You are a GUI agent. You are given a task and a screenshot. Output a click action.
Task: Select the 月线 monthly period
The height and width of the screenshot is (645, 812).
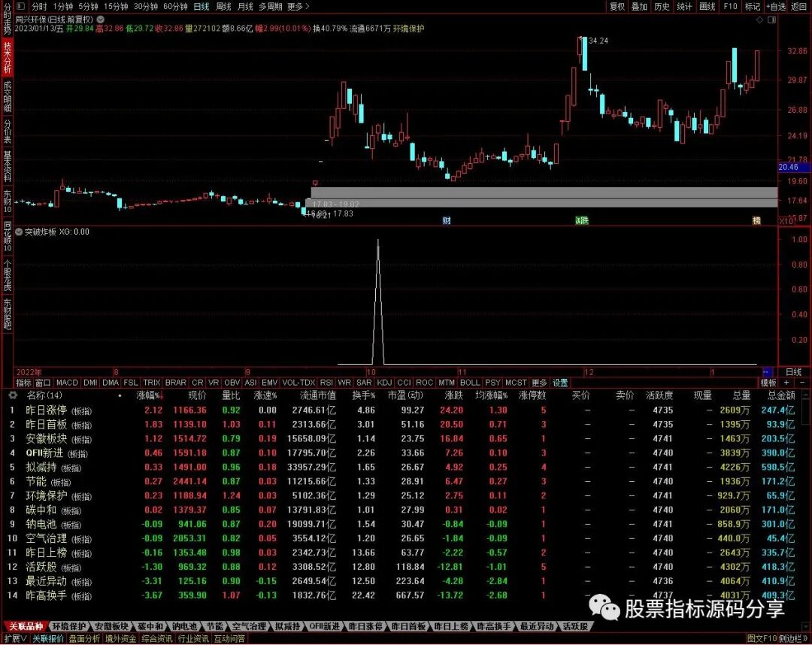point(245,6)
